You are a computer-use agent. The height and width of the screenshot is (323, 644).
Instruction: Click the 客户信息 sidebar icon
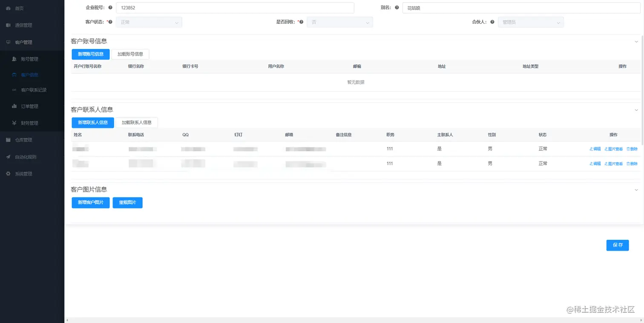[x=14, y=75]
